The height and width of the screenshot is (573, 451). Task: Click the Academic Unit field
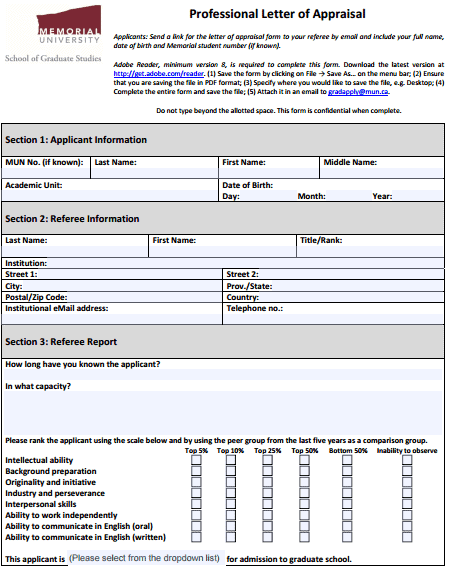point(110,195)
